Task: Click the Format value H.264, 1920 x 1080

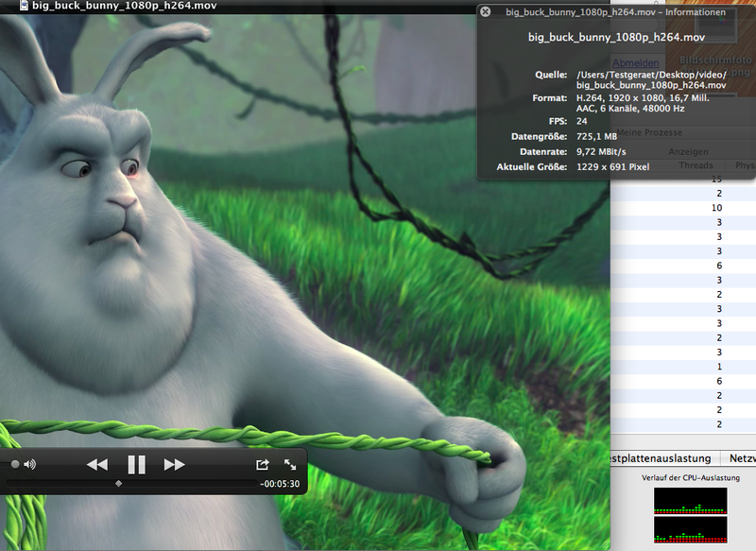Action: [643, 98]
